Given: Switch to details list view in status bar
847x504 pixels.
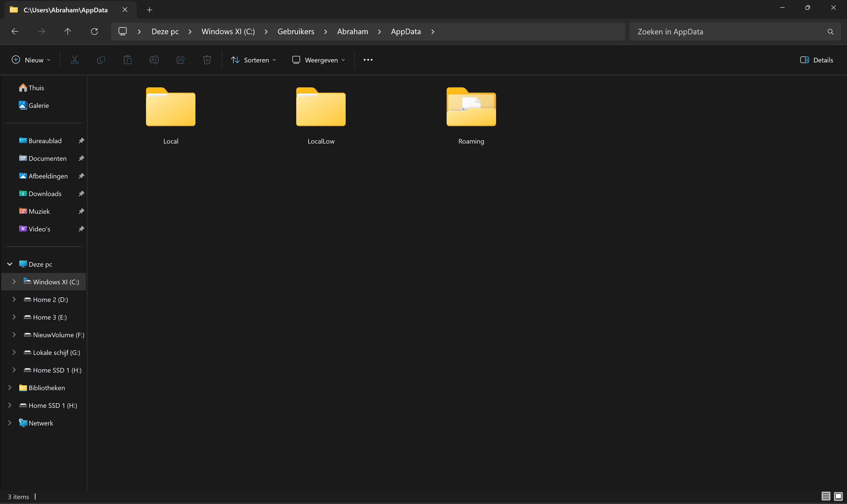Looking at the screenshot, I should (x=826, y=496).
